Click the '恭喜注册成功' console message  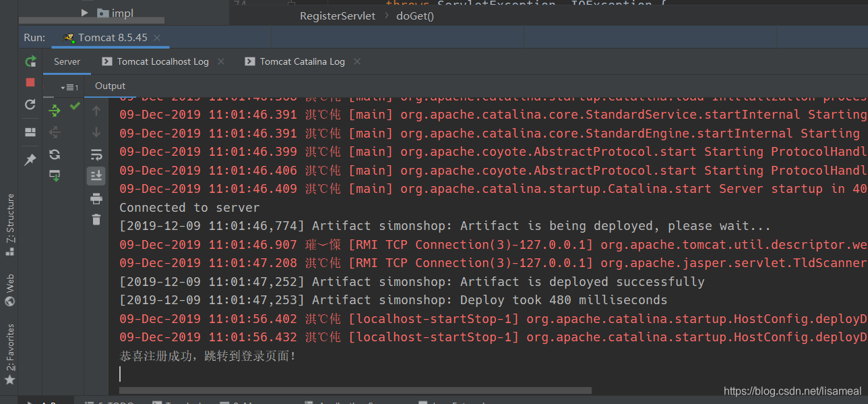(x=208, y=355)
